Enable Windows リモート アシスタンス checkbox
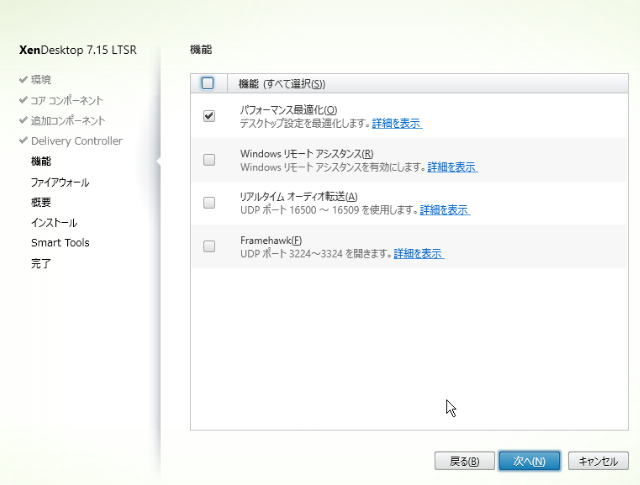This screenshot has width=640, height=485. (x=209, y=160)
